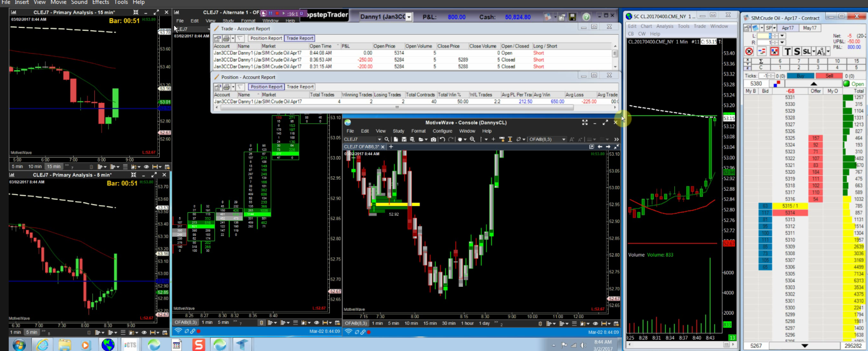Expand the OCO dropdown arrow in SIM window
Image resolution: width=868 pixels, height=351 pixels.
pos(828,51)
